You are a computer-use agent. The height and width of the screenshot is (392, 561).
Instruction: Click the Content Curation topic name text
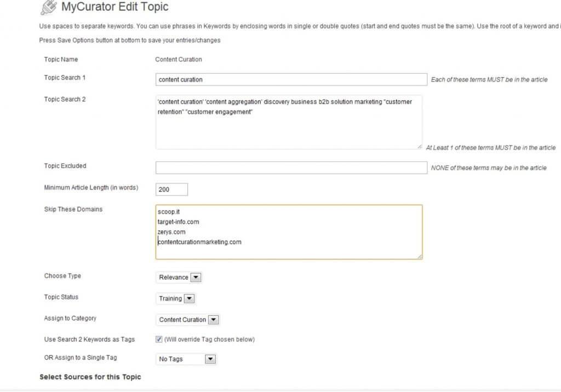(x=179, y=60)
